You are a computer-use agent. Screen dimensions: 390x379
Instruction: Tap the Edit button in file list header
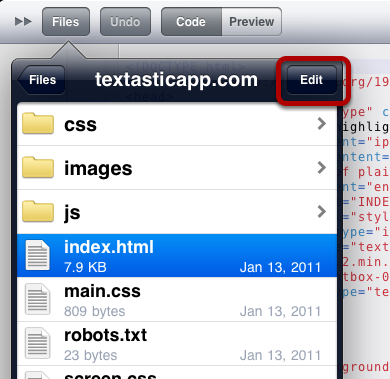(x=312, y=80)
